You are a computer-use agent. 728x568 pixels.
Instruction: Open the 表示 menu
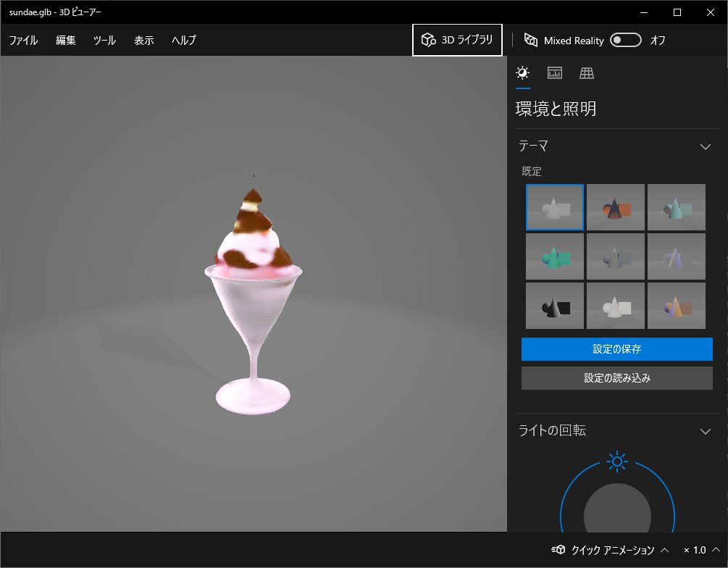pos(144,41)
